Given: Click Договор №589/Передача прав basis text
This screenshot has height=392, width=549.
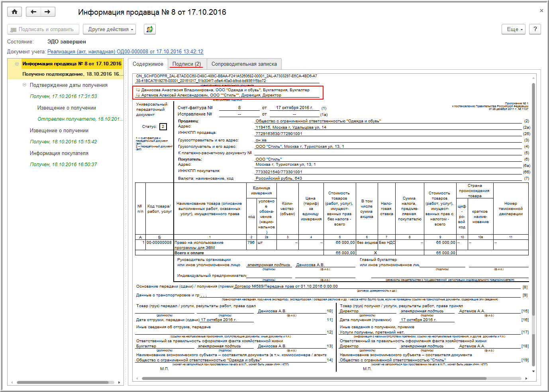Looking at the screenshot, I should [x=286, y=286].
